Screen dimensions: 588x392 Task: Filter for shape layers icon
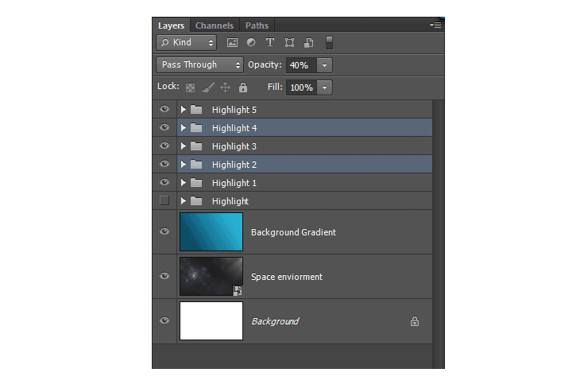click(x=289, y=43)
